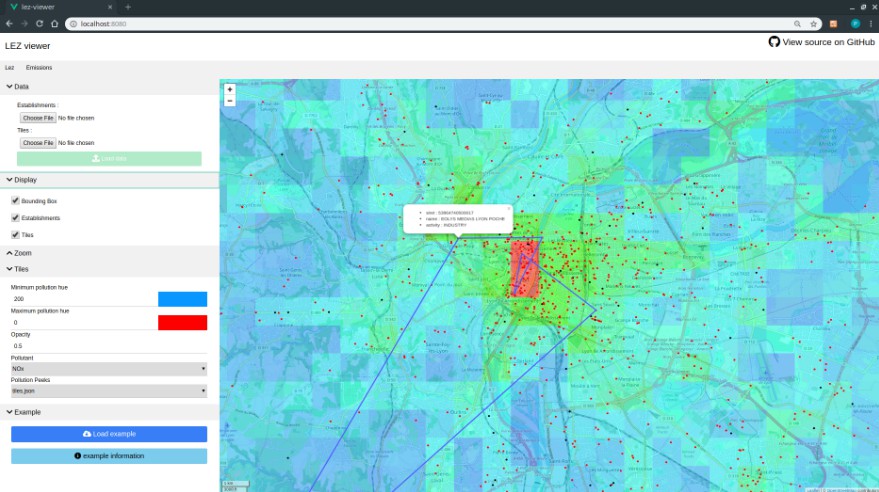This screenshot has width=879, height=492.
Task: Disable the Tiles display checkbox
Action: (15, 235)
